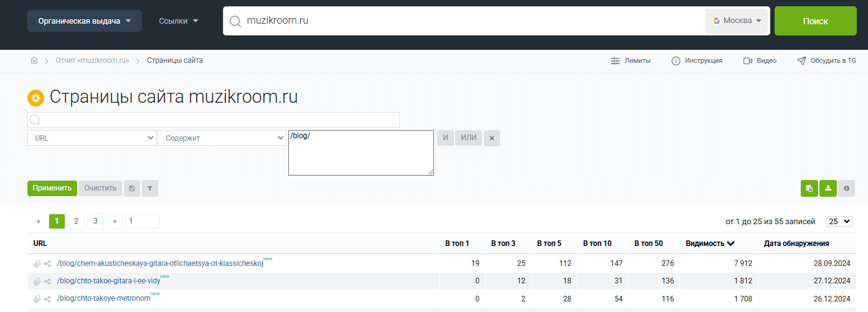Open the Органическая выдача dropdown
Image resolution: width=868 pixels, height=312 pixels.
(84, 21)
